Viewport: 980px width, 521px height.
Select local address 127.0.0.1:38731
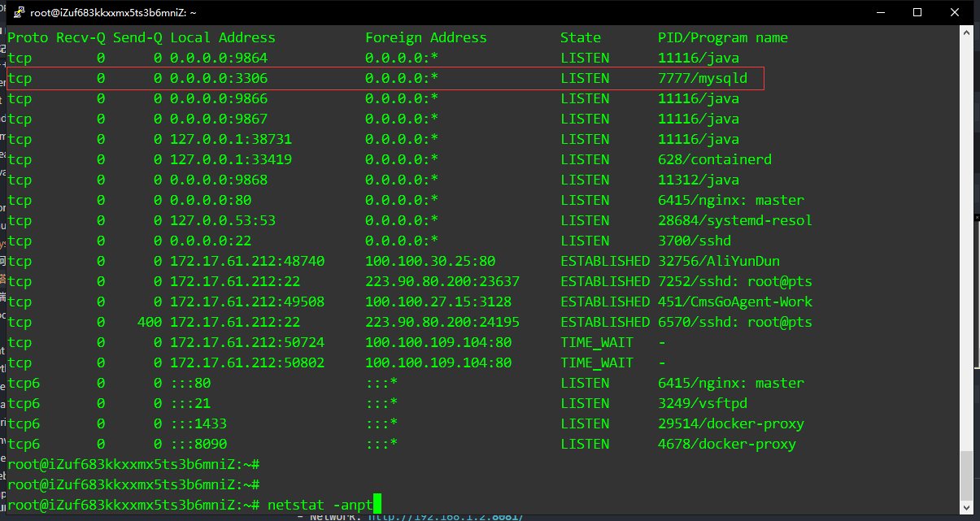point(231,139)
